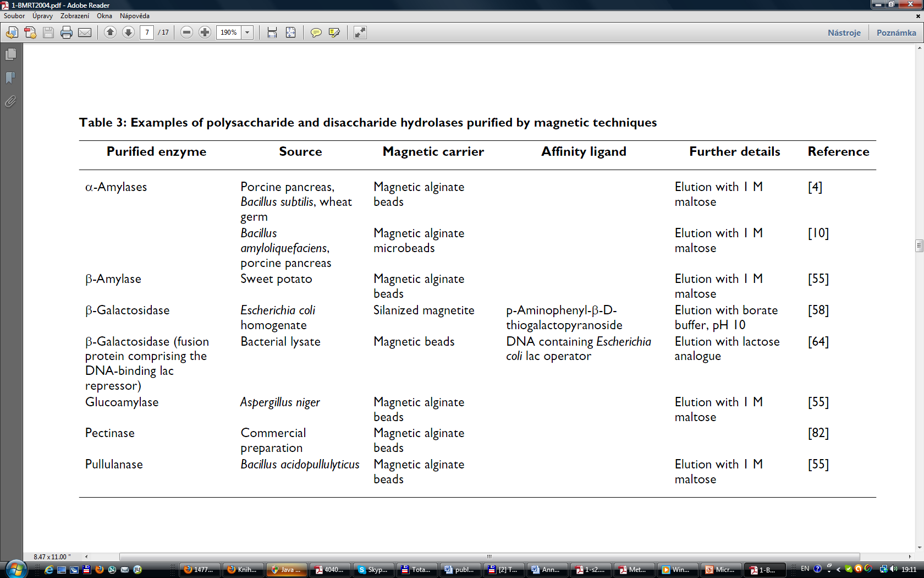This screenshot has height=578, width=924.
Task: Open the Nápověda menu
Action: coord(135,16)
